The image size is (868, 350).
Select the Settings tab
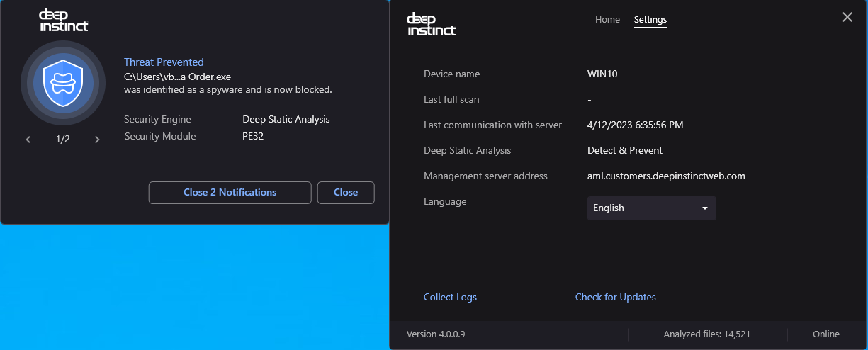coord(650,20)
